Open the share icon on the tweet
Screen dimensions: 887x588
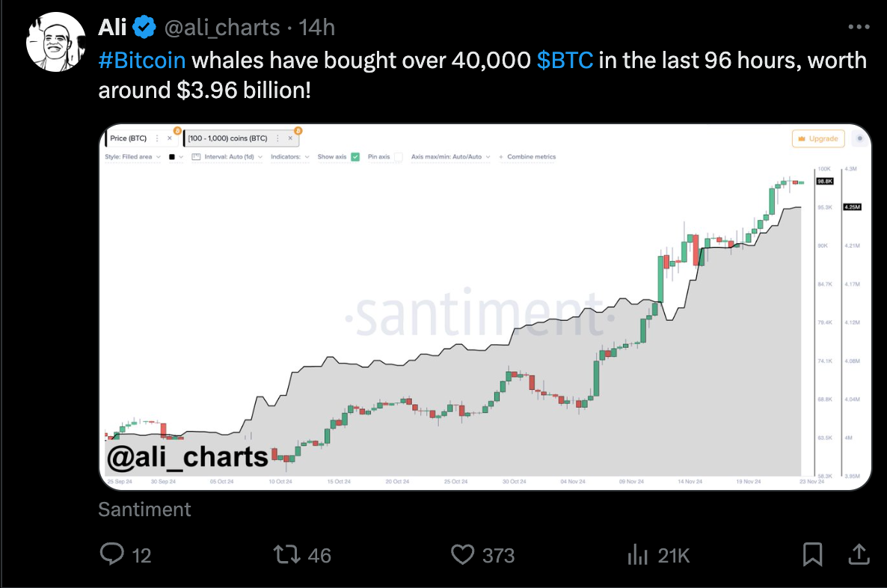(860, 555)
